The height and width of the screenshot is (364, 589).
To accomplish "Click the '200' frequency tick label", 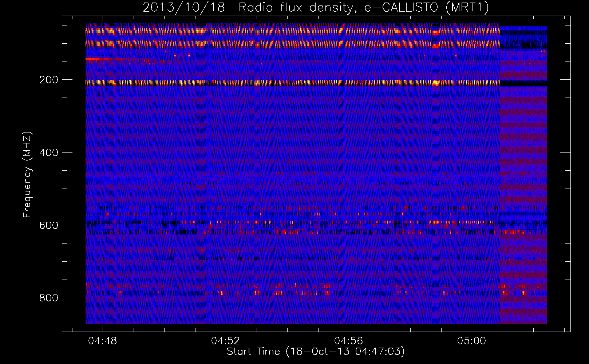I will (x=49, y=80).
